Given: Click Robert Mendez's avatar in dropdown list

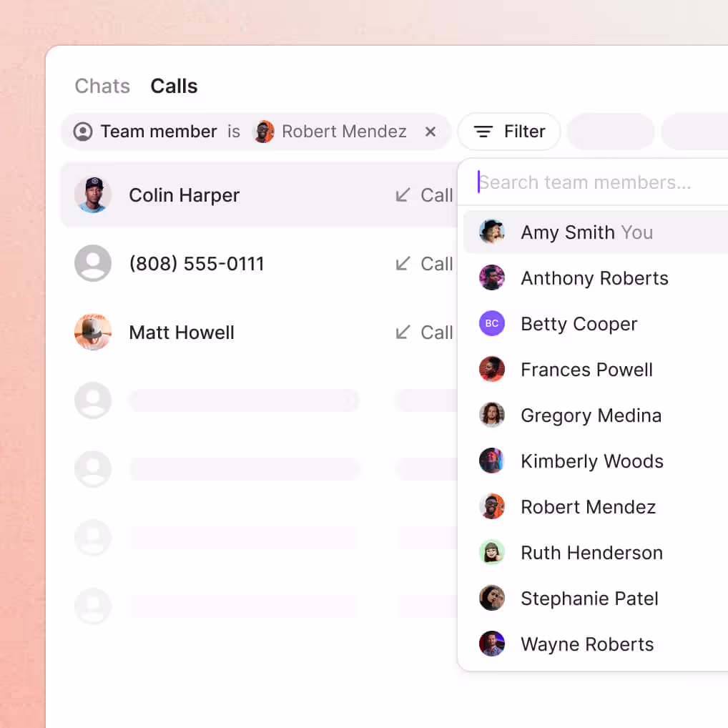Looking at the screenshot, I should pyautogui.click(x=492, y=506).
